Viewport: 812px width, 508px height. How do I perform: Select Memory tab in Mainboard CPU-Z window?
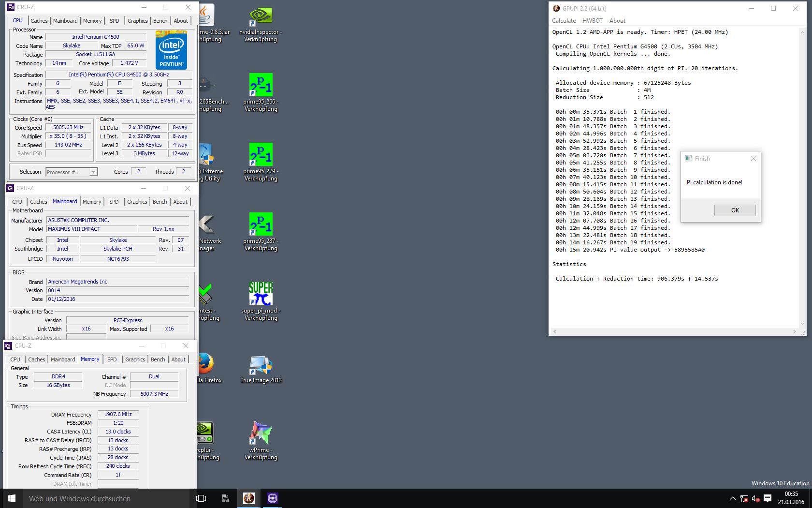(92, 202)
